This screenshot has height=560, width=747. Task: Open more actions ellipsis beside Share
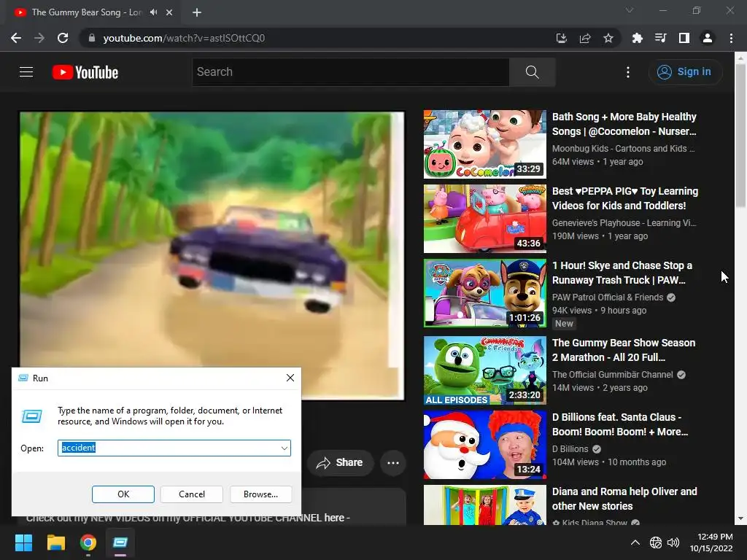pos(393,462)
